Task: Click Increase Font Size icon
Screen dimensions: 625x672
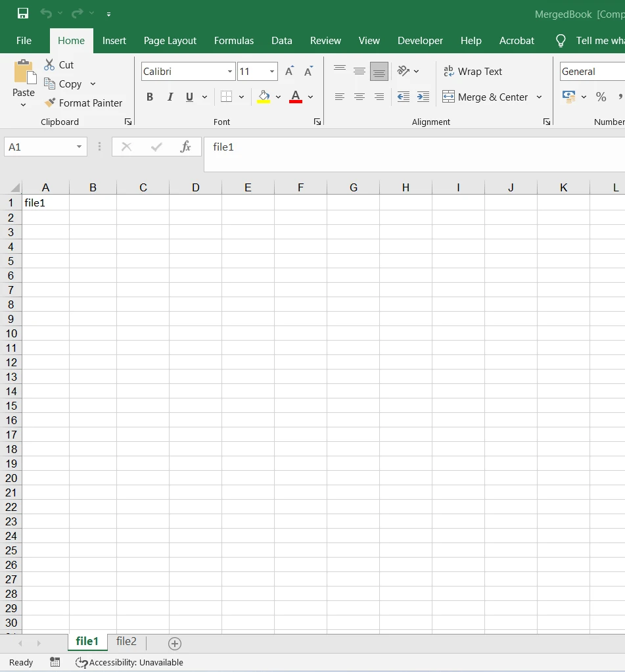Action: click(289, 72)
